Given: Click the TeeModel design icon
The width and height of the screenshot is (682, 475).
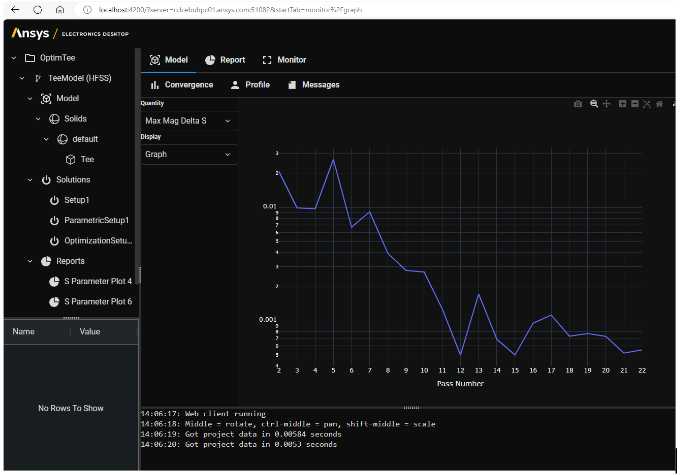Looking at the screenshot, I should tap(38, 78).
